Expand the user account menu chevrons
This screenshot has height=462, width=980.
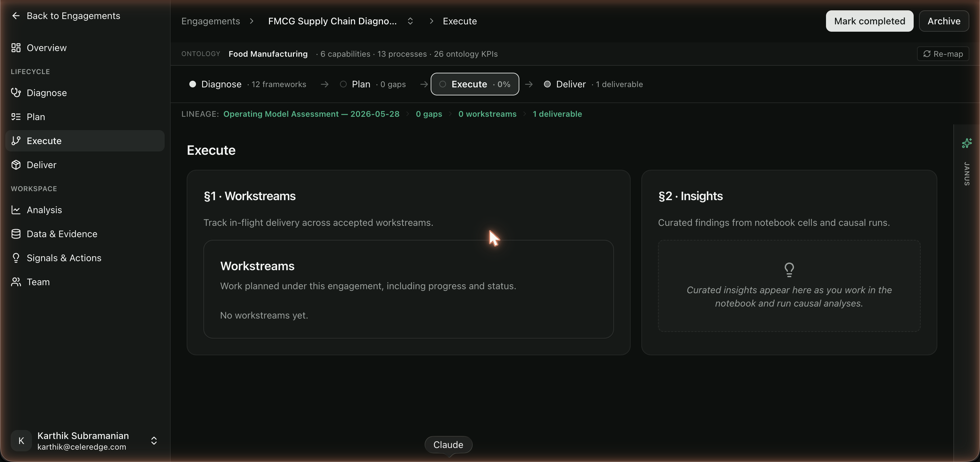pyautogui.click(x=154, y=441)
